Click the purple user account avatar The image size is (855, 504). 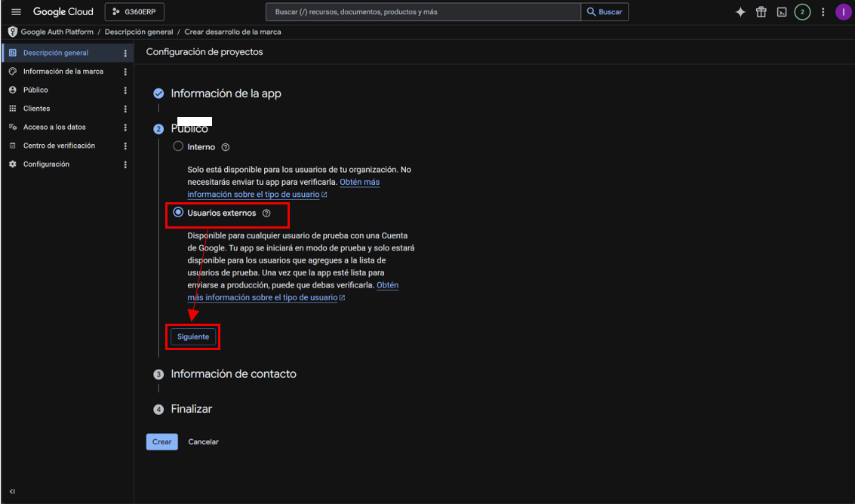[x=843, y=12]
